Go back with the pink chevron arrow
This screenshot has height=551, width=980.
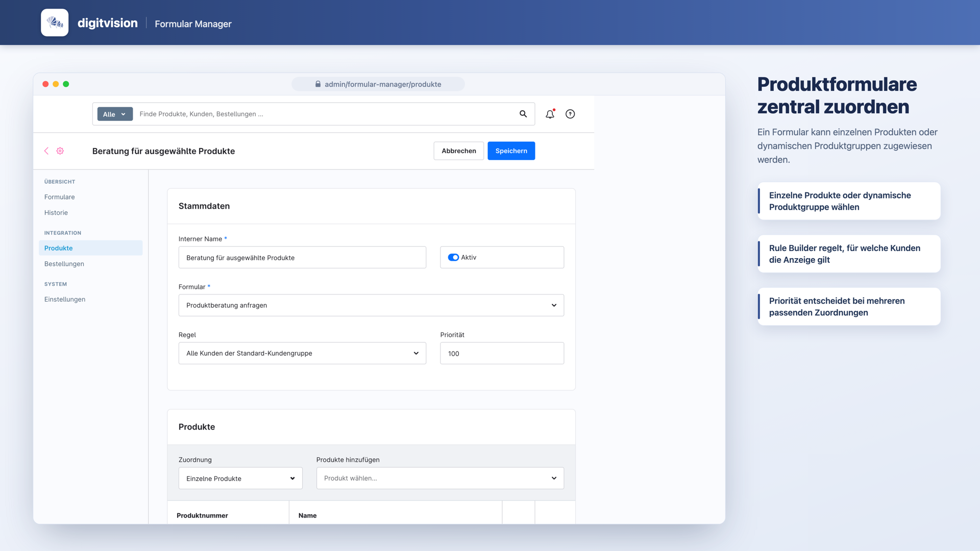pyautogui.click(x=46, y=151)
